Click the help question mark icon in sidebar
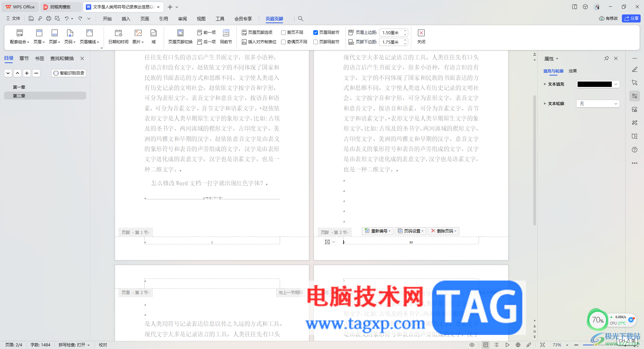 [x=635, y=150]
